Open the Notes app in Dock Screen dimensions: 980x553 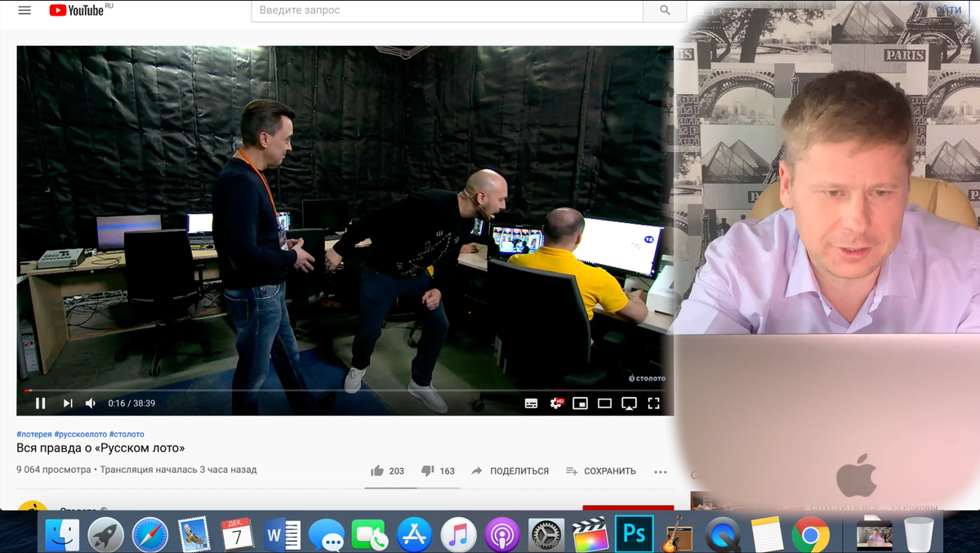[x=767, y=535]
